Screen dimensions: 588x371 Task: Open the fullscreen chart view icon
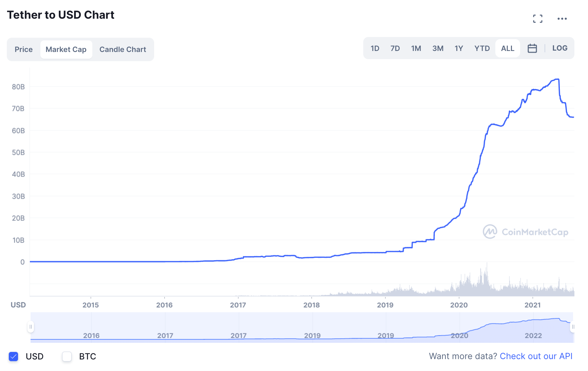point(537,19)
